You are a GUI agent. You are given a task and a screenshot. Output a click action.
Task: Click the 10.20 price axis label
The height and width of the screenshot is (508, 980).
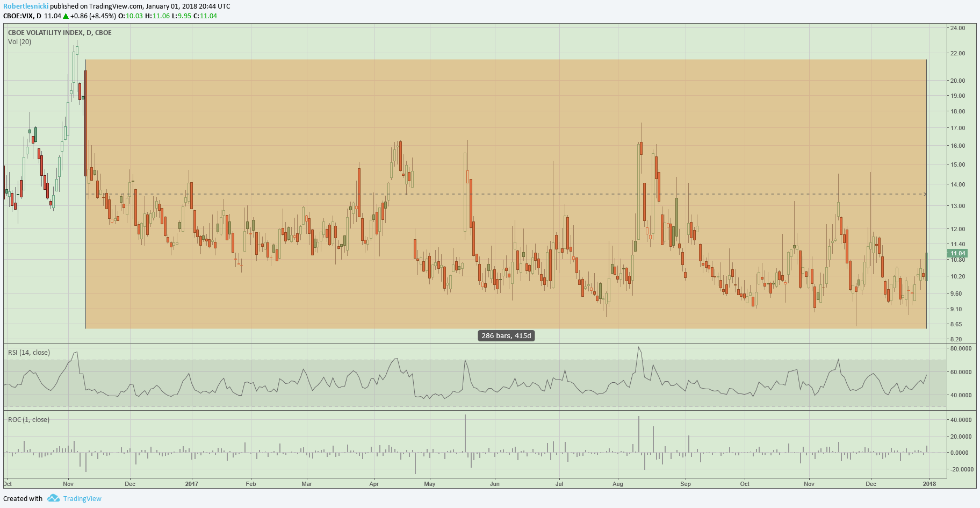click(x=957, y=276)
